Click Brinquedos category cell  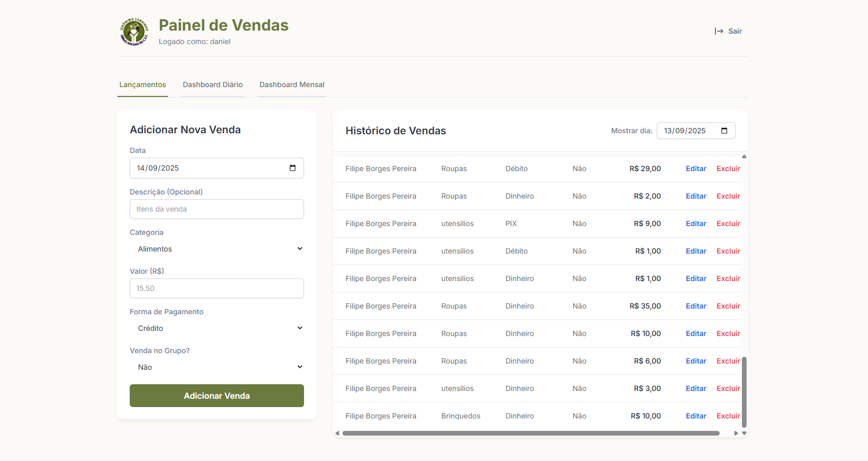pos(461,416)
